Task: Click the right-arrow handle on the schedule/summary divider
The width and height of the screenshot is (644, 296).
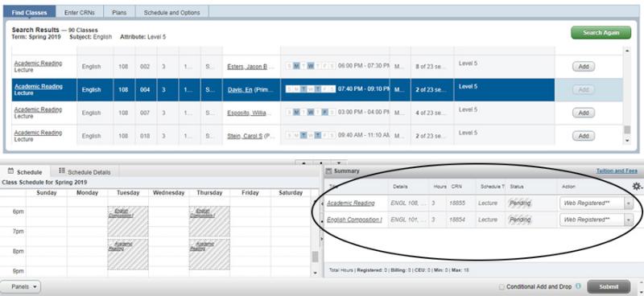Action: click(322, 239)
